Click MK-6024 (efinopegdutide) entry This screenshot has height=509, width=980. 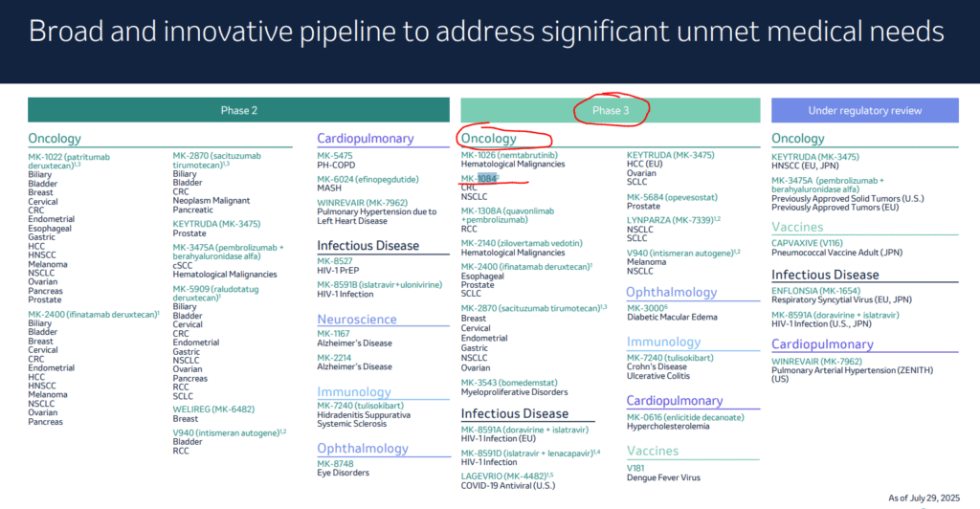pos(367,179)
